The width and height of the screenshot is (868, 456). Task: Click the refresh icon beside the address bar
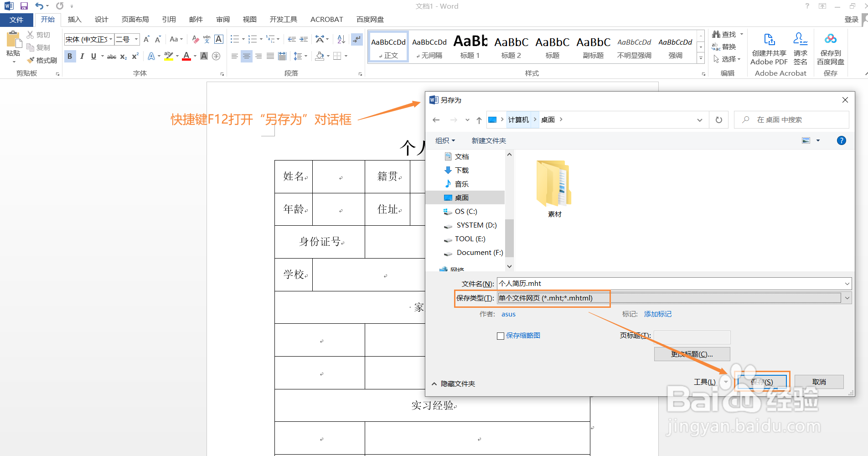pyautogui.click(x=718, y=119)
